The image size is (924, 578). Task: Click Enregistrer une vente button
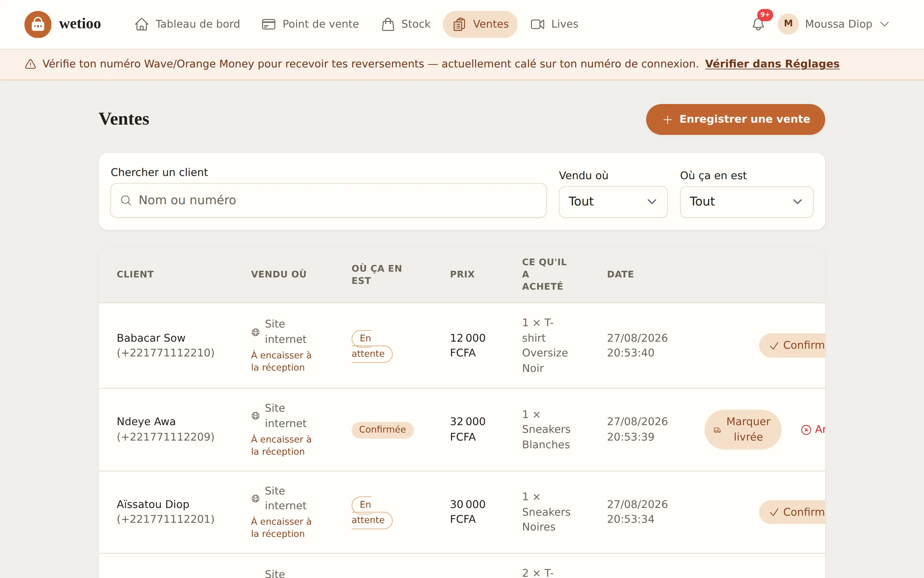(735, 119)
